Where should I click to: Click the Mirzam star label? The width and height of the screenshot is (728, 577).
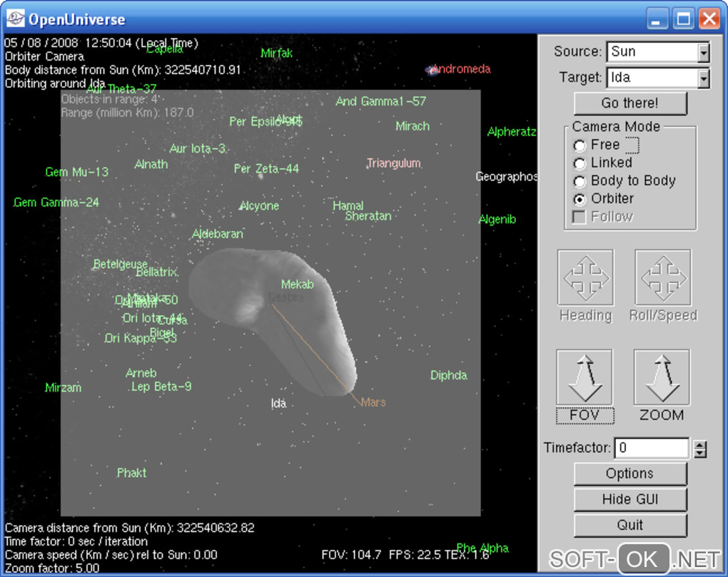(63, 388)
